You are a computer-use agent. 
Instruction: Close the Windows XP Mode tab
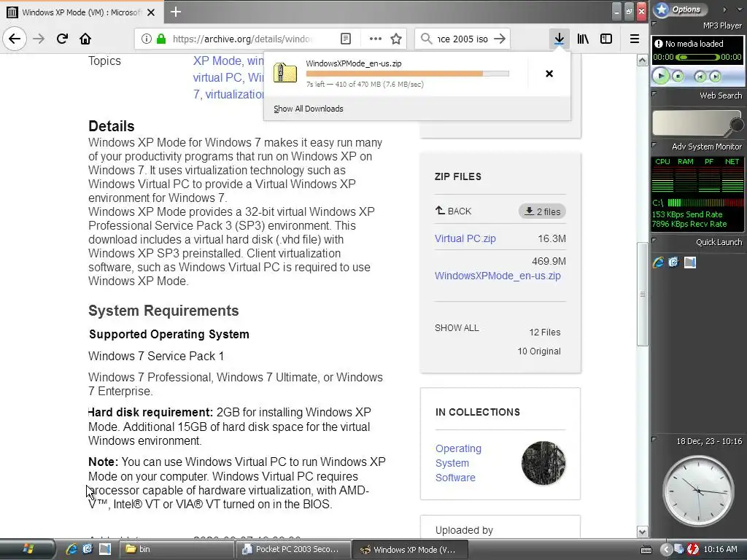coord(150,12)
